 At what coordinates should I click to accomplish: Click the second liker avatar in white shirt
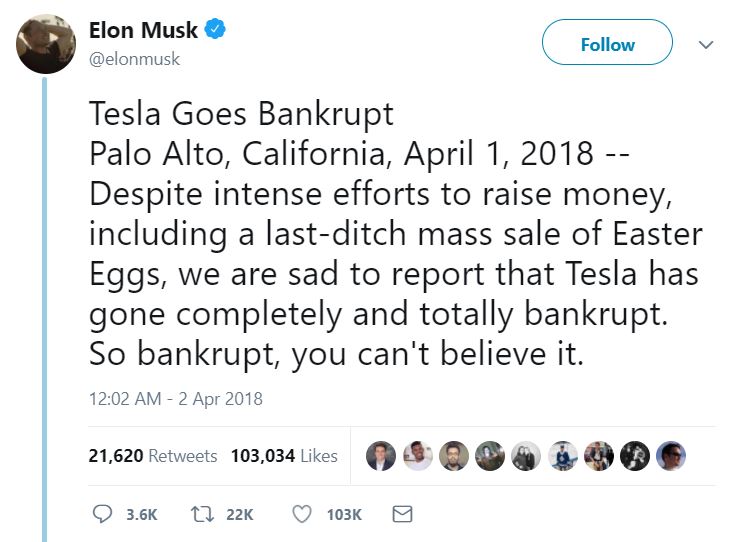(417, 455)
